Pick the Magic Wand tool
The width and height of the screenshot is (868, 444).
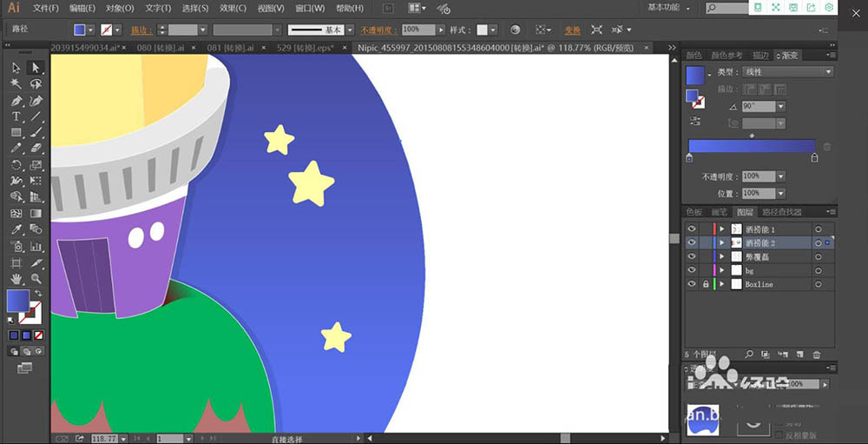(x=16, y=84)
